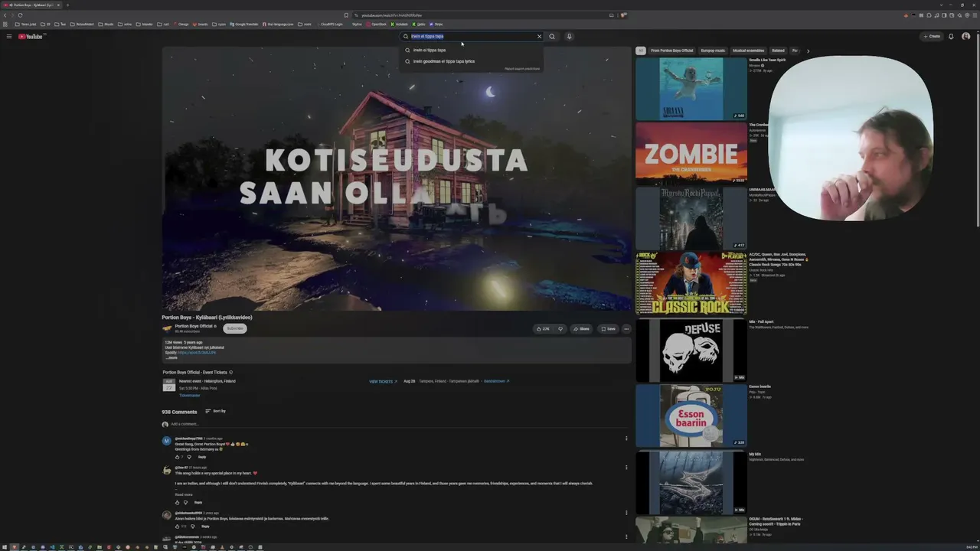Like the Germany greetings comment
980x551 pixels.
pyautogui.click(x=177, y=457)
